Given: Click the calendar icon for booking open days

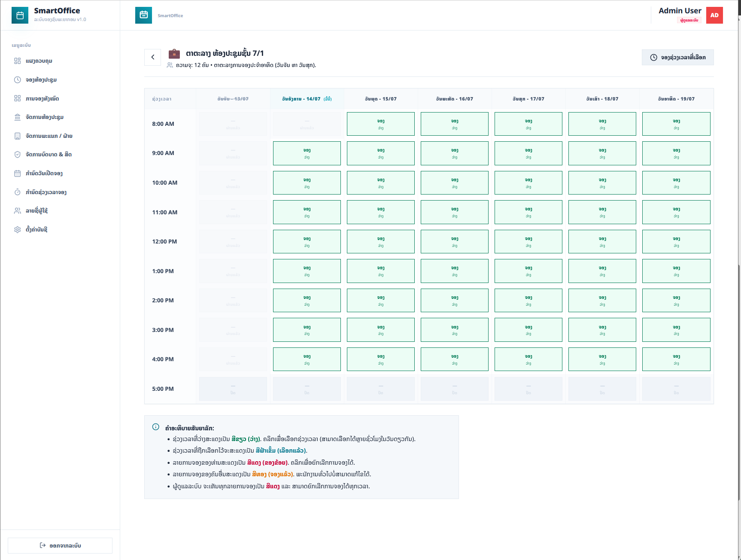Looking at the screenshot, I should [18, 173].
